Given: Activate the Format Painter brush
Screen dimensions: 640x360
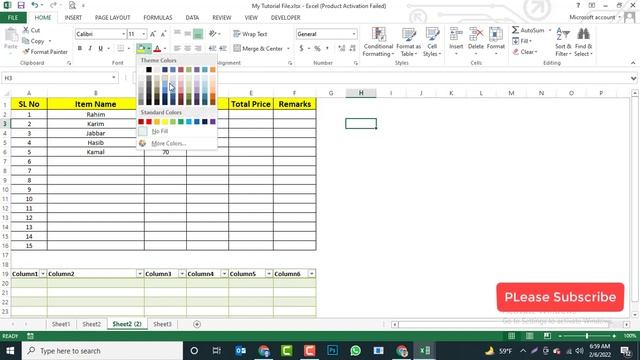Looking at the screenshot, I should click(26, 51).
